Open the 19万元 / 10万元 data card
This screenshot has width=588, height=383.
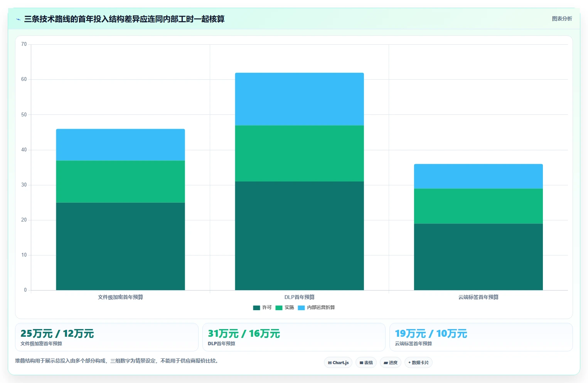coord(481,337)
